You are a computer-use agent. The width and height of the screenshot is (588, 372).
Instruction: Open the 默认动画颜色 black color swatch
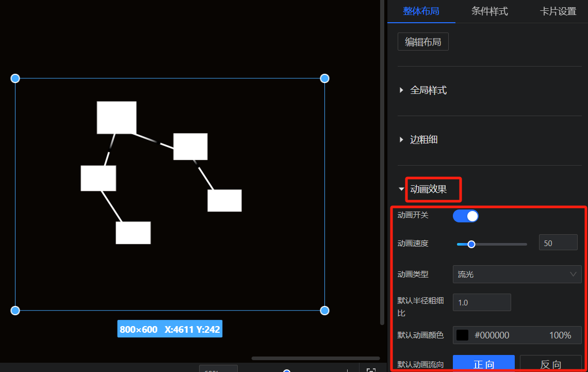tap(462, 335)
